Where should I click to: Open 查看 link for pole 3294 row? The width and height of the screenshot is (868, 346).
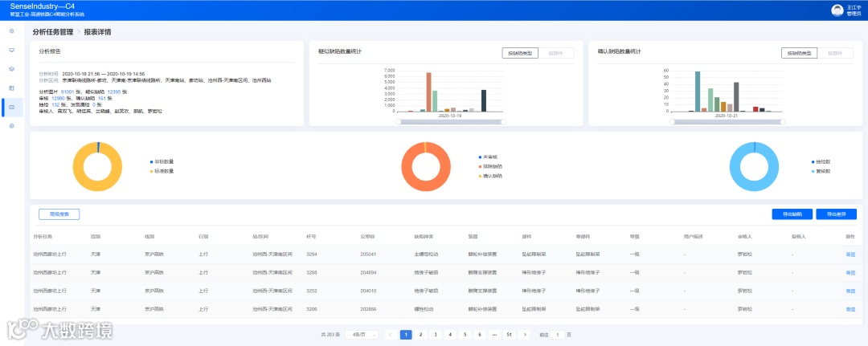(x=850, y=254)
